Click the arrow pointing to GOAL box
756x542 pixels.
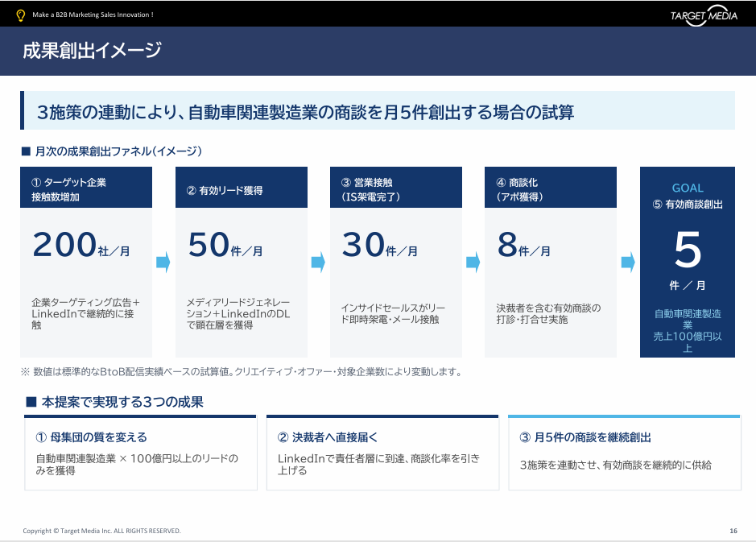[628, 263]
